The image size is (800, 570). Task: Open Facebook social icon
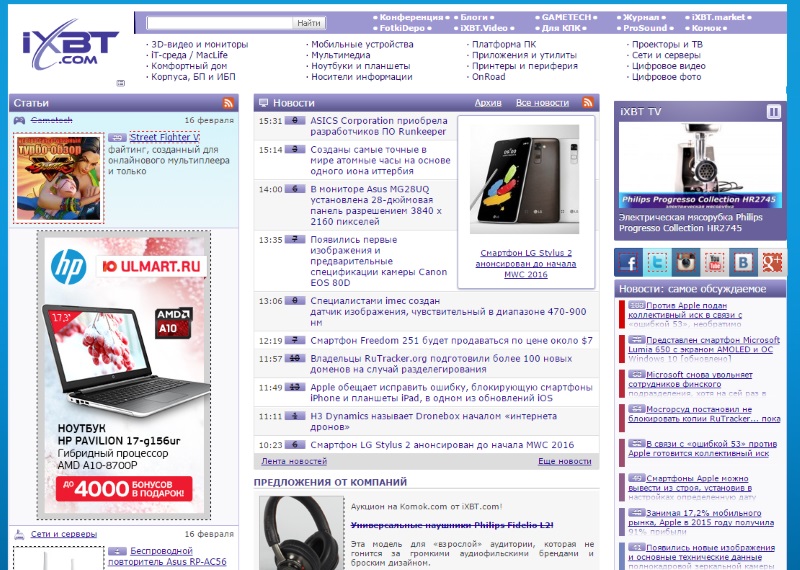click(x=628, y=263)
